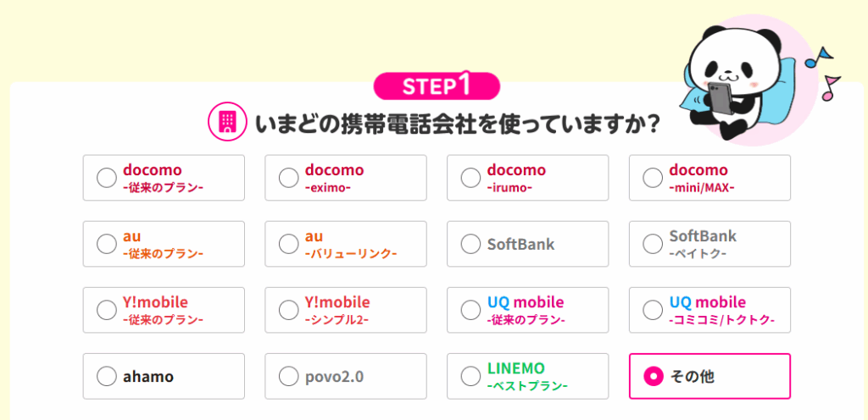
Task: Select au 従来のプラン radio button
Action: [164, 244]
